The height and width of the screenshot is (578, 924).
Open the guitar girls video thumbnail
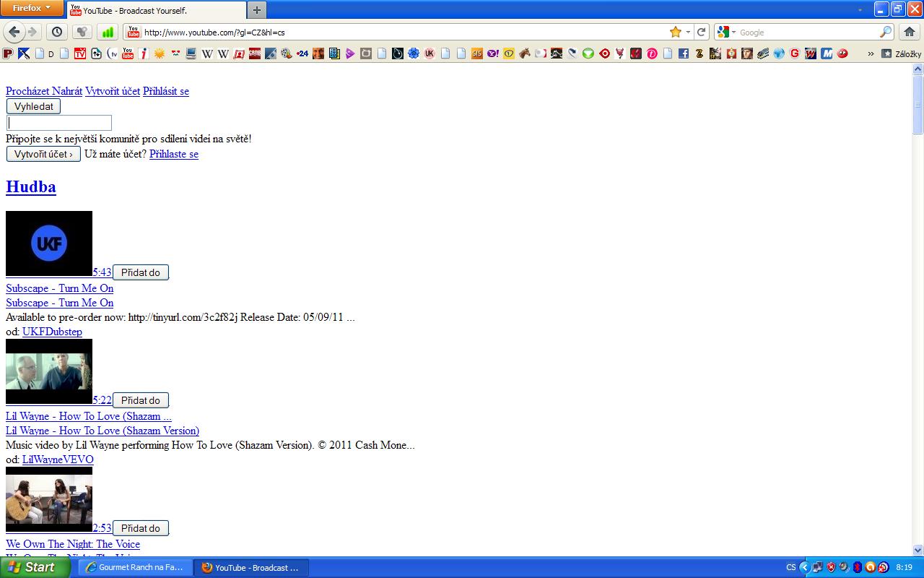(x=49, y=499)
